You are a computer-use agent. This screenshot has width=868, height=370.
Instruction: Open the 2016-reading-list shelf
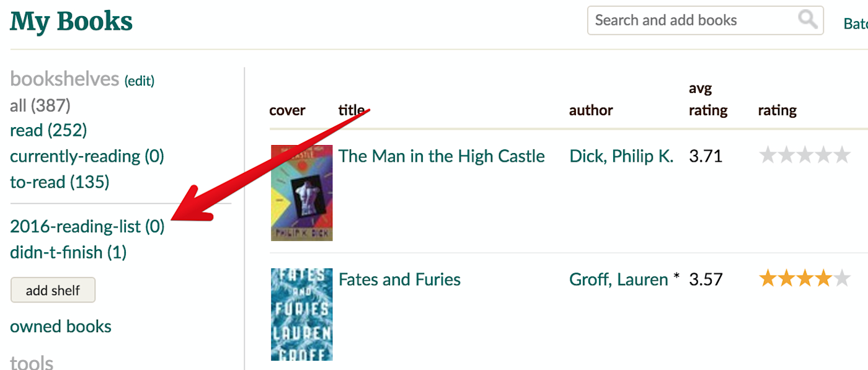87,227
